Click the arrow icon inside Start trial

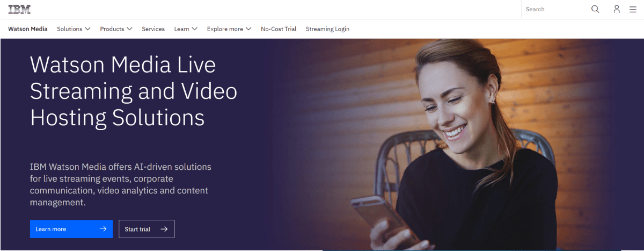tap(164, 229)
